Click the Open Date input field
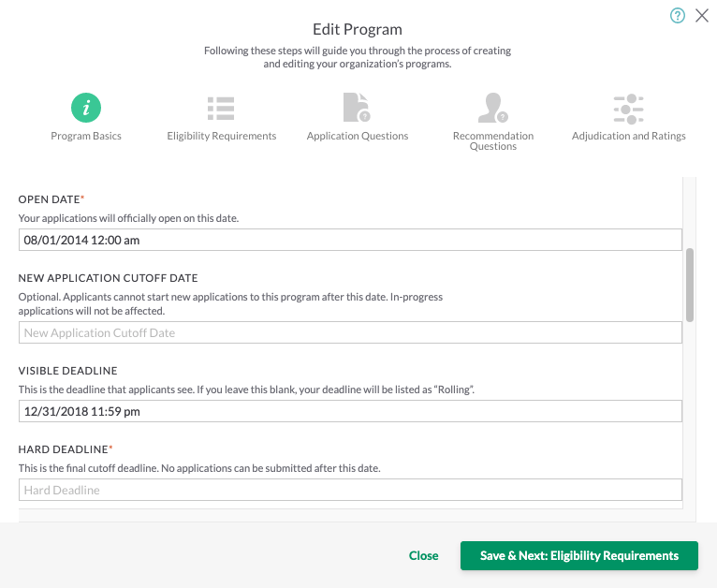Image resolution: width=717 pixels, height=588 pixels. (x=350, y=240)
